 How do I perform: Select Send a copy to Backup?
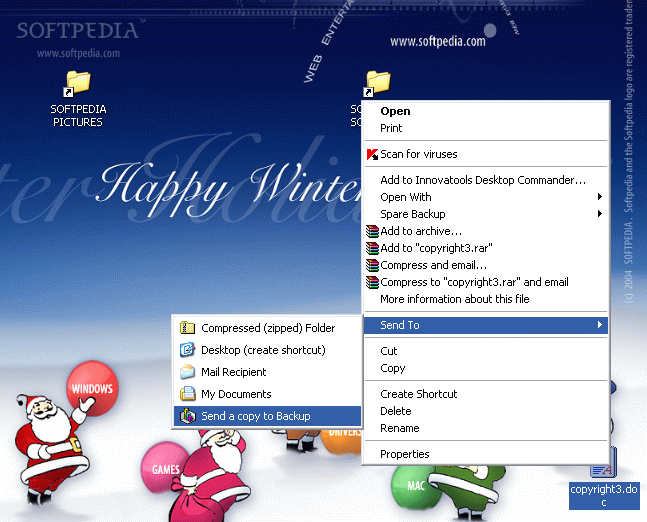(x=267, y=416)
